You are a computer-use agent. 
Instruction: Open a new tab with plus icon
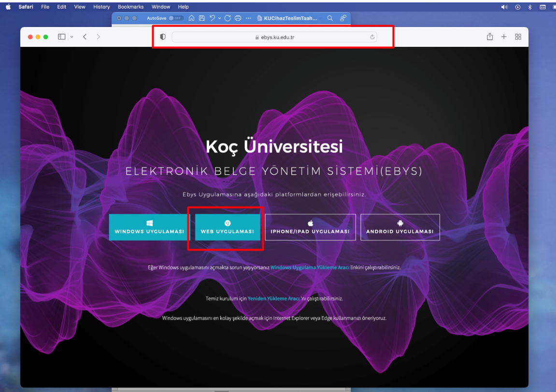pyautogui.click(x=504, y=37)
